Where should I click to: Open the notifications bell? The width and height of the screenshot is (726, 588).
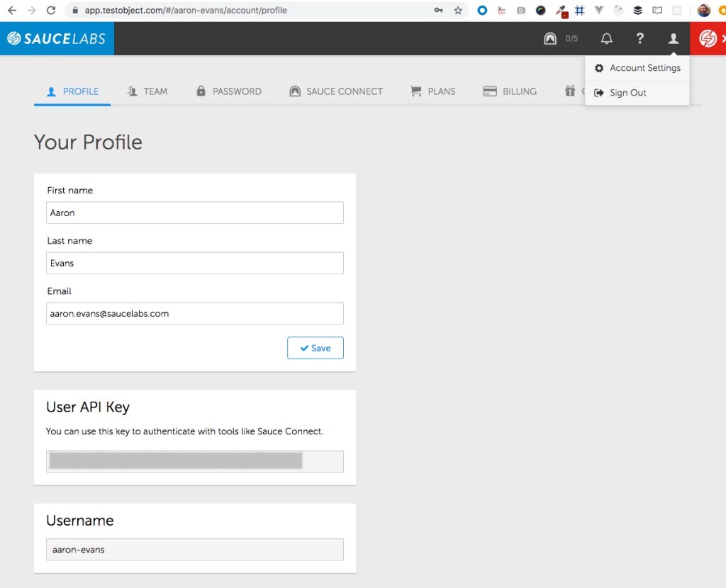606,39
